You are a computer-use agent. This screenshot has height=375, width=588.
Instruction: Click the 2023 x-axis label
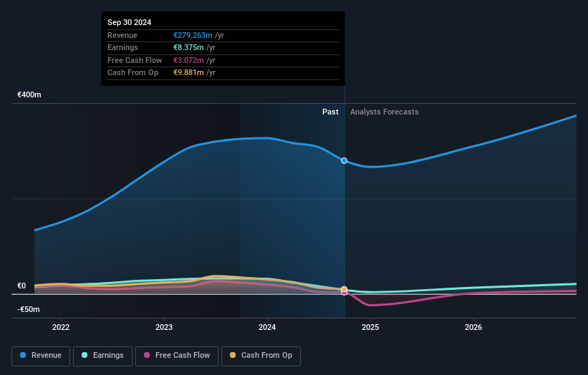[164, 327]
